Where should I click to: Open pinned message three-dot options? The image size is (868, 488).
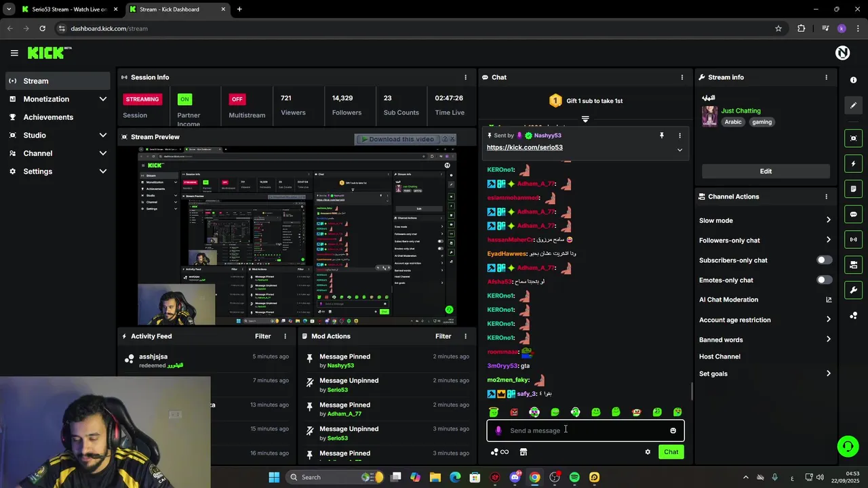tap(679, 136)
